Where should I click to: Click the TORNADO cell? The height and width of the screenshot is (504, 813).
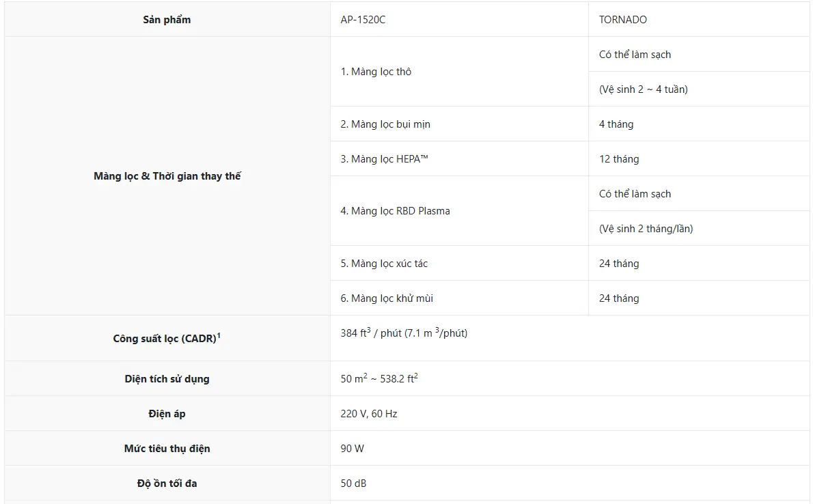click(x=698, y=19)
